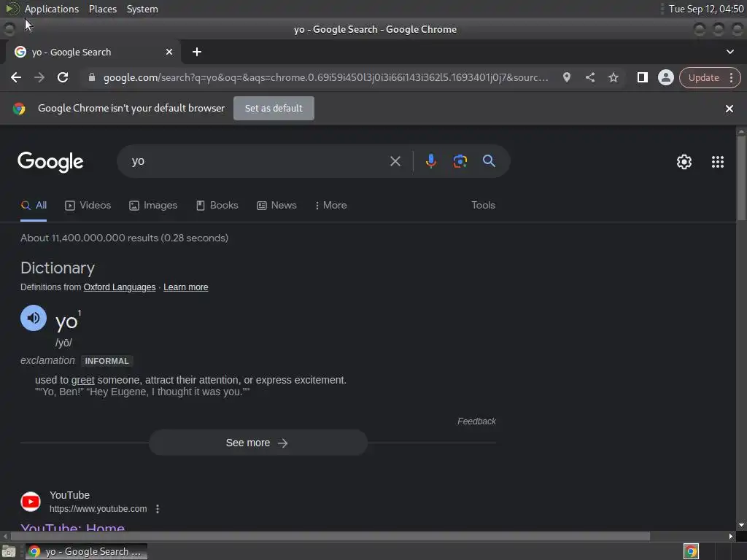Click the clock in top panel
Viewport: 747px width, 560px height.
coord(706,9)
